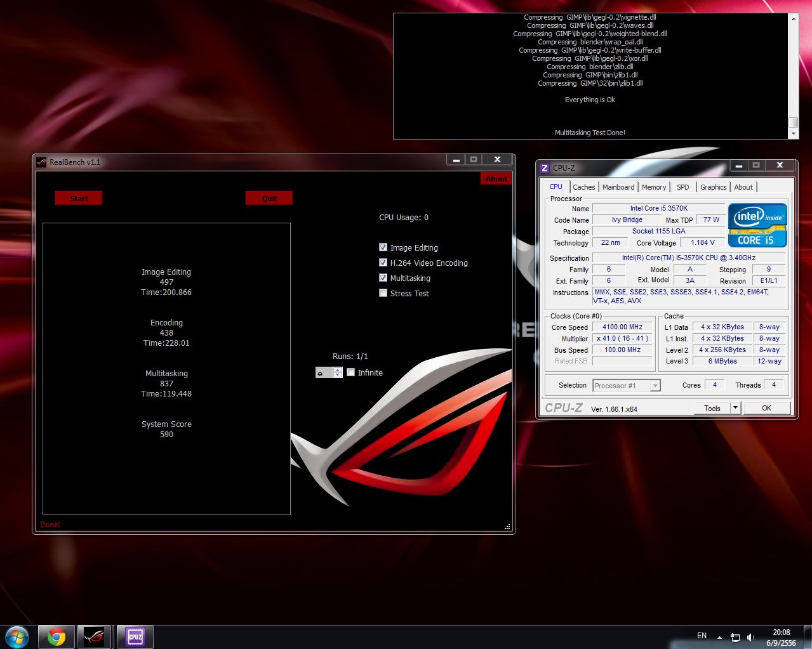The width and height of the screenshot is (812, 649).
Task: Click the red Start button in RealBench
Action: (79, 199)
